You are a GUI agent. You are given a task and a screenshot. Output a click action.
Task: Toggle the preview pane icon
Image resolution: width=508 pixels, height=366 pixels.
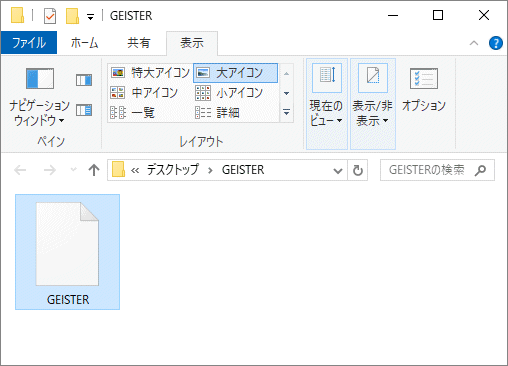[x=84, y=80]
